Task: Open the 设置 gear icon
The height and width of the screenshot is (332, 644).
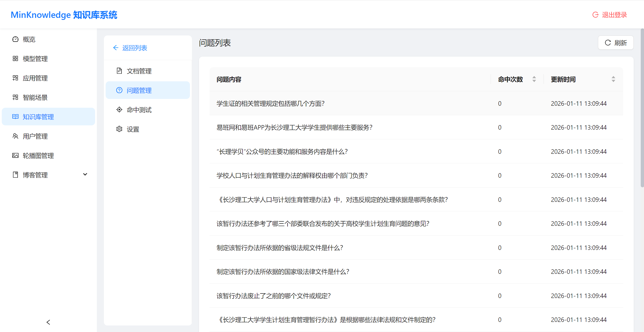Action: [x=119, y=129]
